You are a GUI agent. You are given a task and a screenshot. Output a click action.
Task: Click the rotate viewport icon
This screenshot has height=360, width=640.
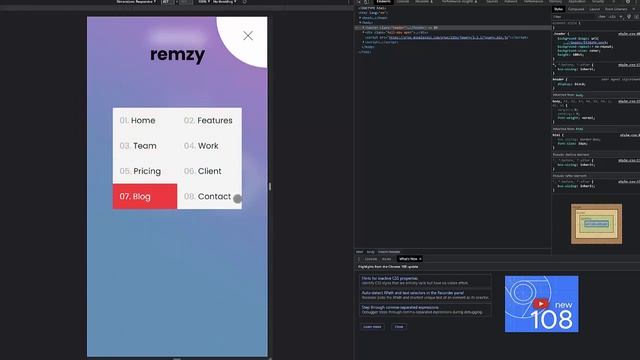click(x=244, y=2)
